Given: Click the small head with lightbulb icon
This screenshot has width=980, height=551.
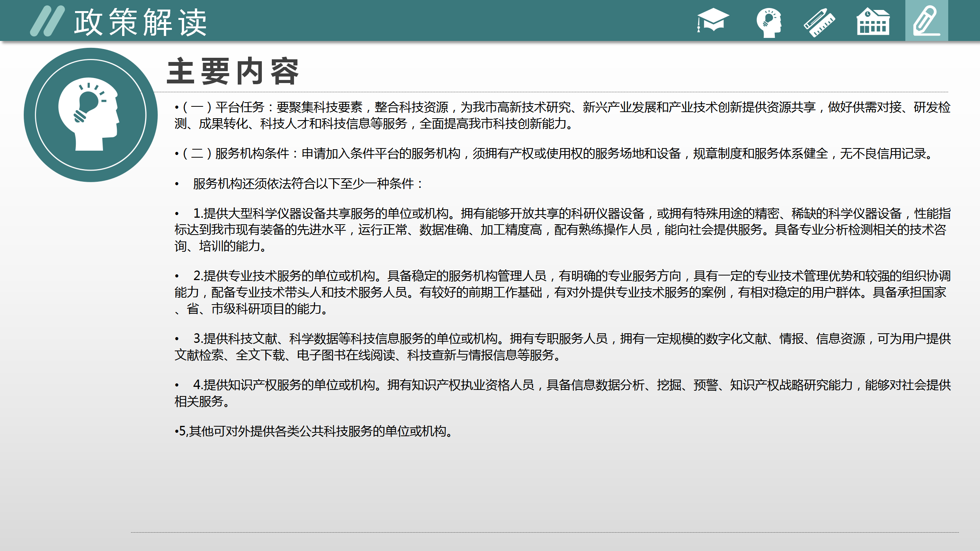Looking at the screenshot, I should click(x=769, y=22).
